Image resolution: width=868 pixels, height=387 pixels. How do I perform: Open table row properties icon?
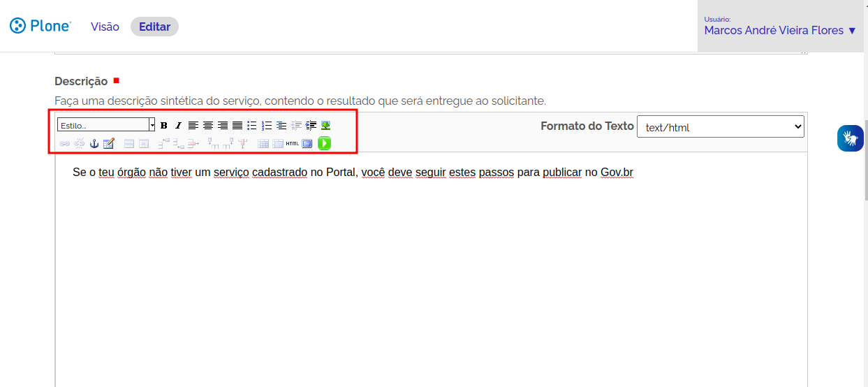pos(129,143)
